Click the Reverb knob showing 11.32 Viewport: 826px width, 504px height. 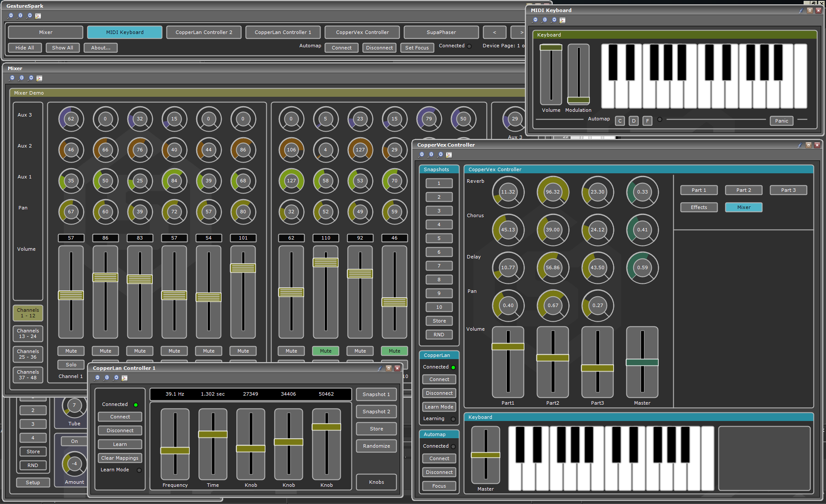pos(508,192)
